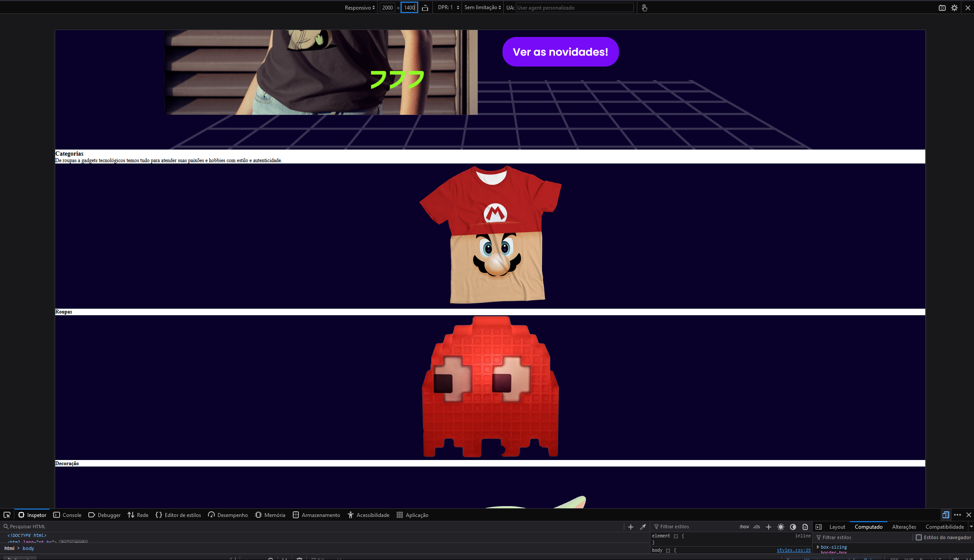Switch to the Desempenho tab

coord(228,515)
